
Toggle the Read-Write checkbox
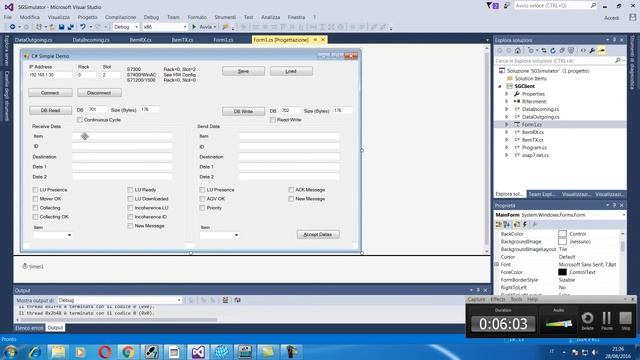coord(273,120)
